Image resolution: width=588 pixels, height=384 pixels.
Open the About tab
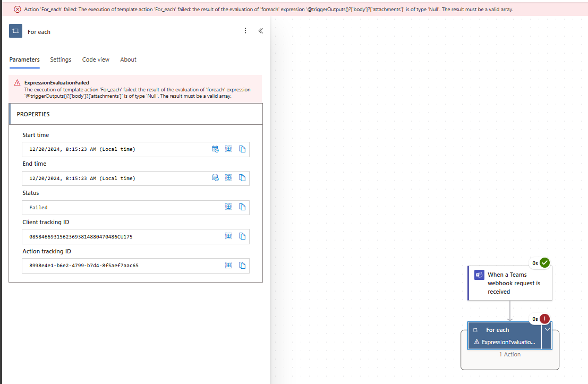point(128,59)
